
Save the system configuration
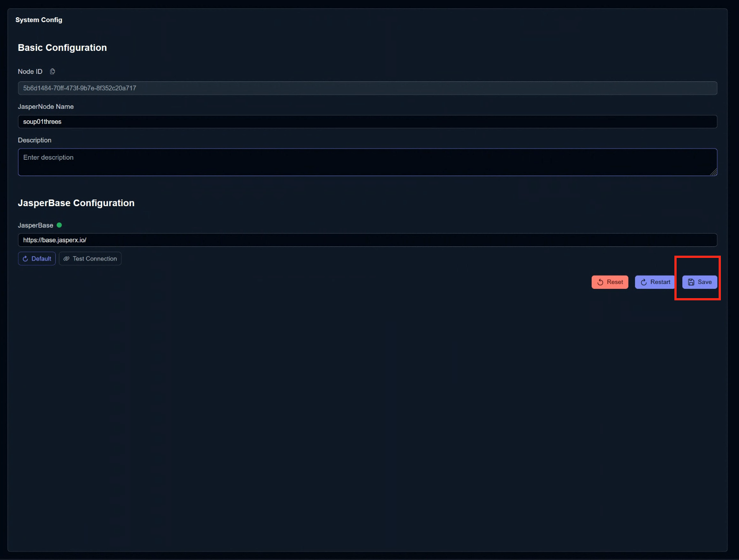700,282
